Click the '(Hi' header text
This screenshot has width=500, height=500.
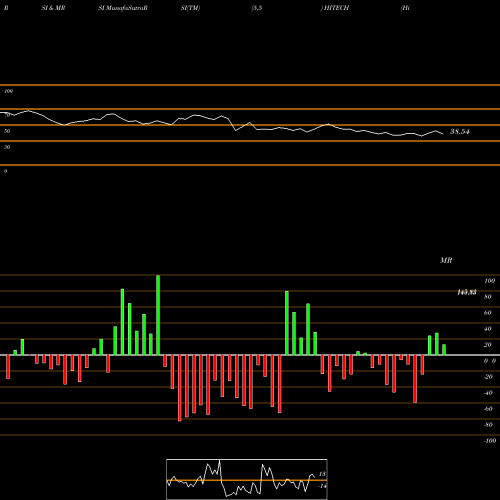(x=405, y=8)
